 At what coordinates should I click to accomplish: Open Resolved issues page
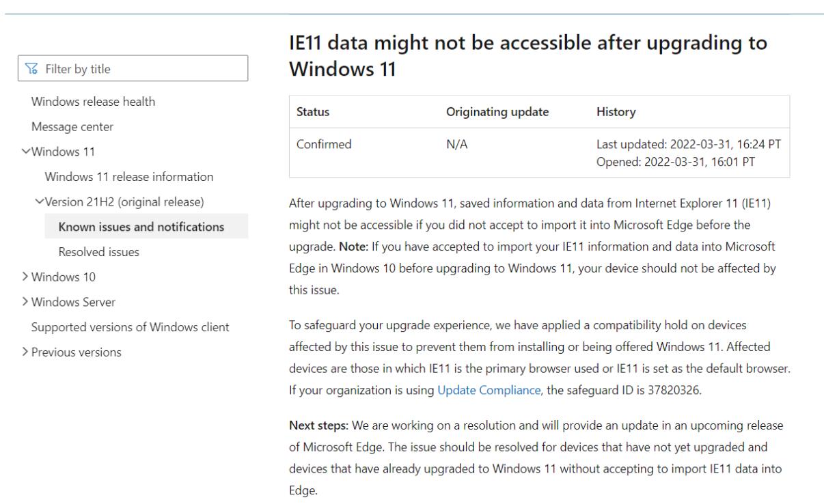(x=99, y=252)
